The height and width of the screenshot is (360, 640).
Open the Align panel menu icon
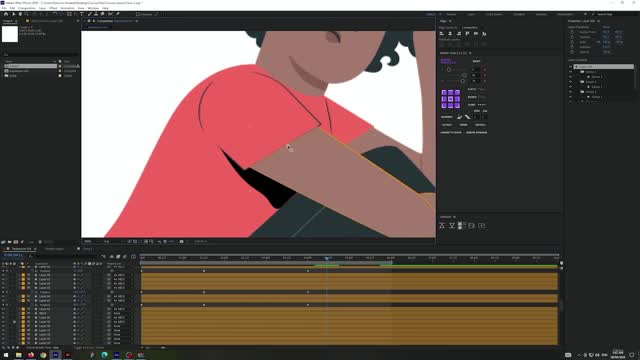(450, 21)
